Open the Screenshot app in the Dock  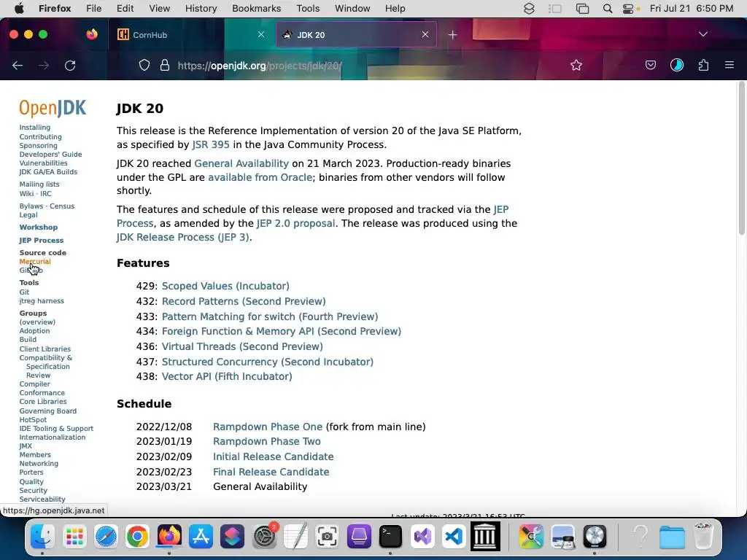pyautogui.click(x=327, y=537)
